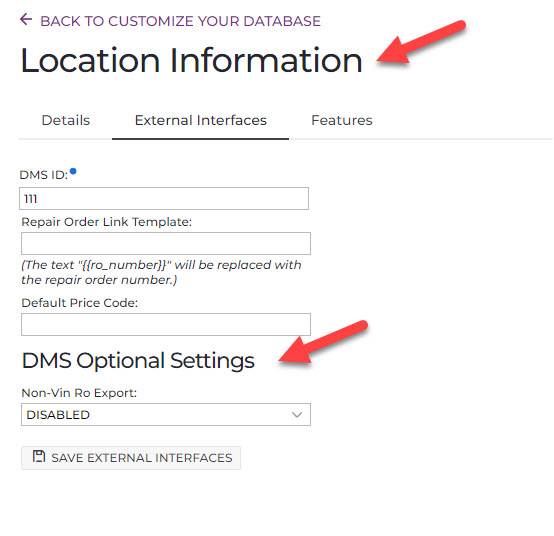Click the Default Price Code label
Viewport: 554px width, 536px height.
click(79, 303)
